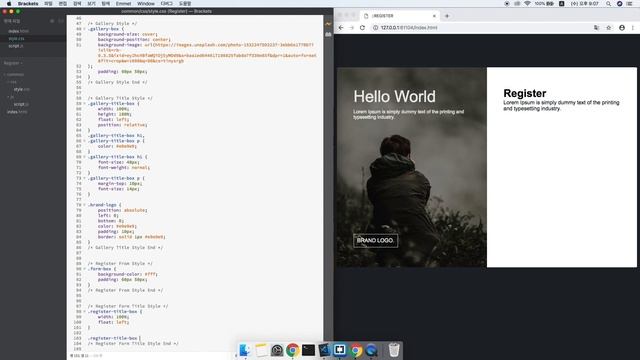640x360 pixels.
Task: Open the Brackets Extension Manager icon
Action: [328, 35]
